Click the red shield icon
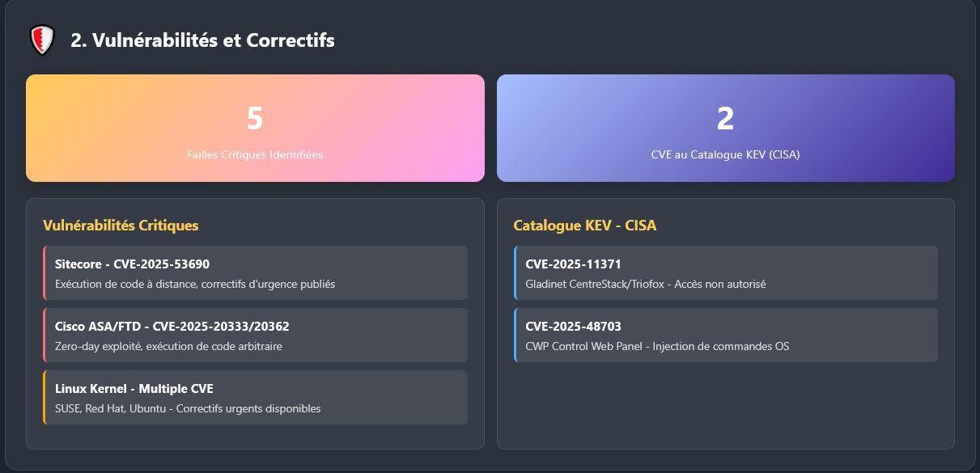The width and height of the screenshot is (980, 473). point(42,40)
